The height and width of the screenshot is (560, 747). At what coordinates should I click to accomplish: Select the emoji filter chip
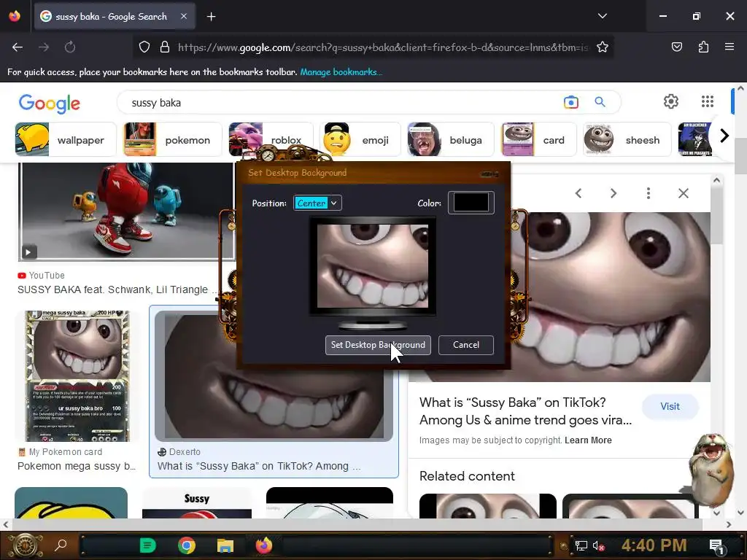click(360, 139)
